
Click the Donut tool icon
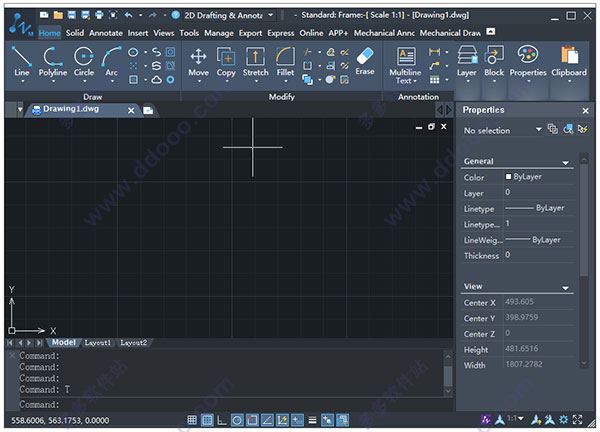(170, 80)
